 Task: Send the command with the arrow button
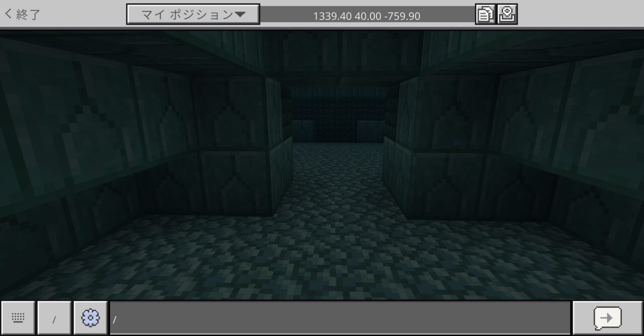coord(608,318)
